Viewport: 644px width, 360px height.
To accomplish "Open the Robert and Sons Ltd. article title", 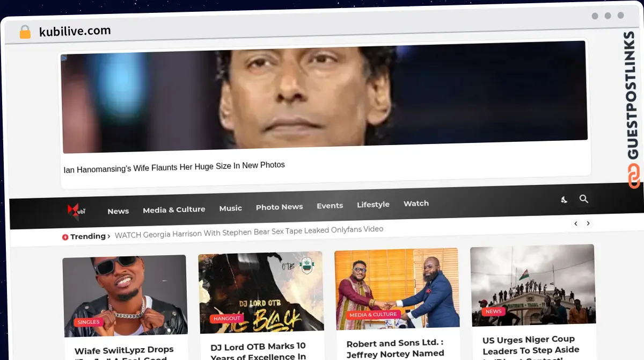I will coord(396,348).
